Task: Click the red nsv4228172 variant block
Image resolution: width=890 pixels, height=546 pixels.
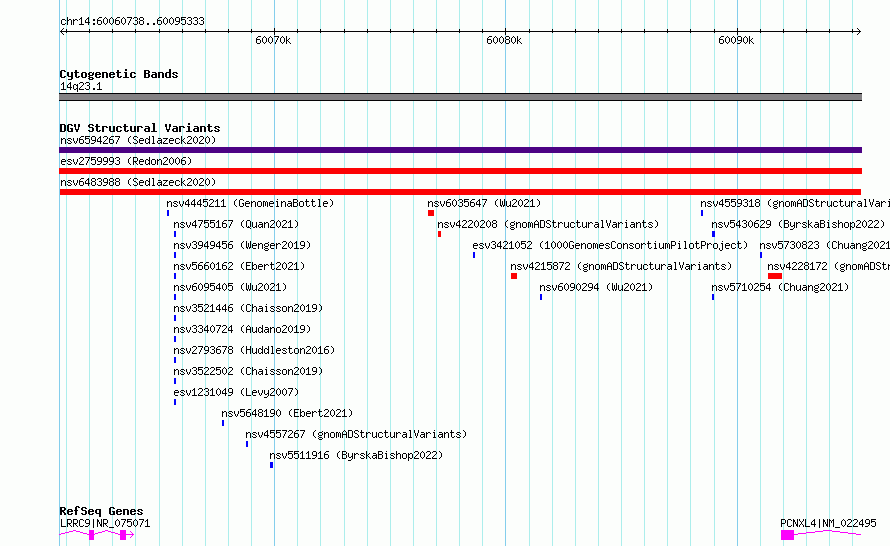Action: point(775,276)
